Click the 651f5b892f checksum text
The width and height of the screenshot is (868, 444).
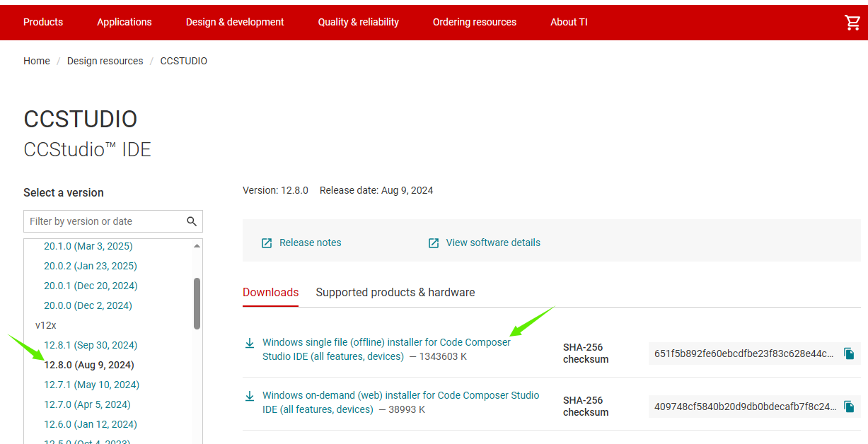746,354
